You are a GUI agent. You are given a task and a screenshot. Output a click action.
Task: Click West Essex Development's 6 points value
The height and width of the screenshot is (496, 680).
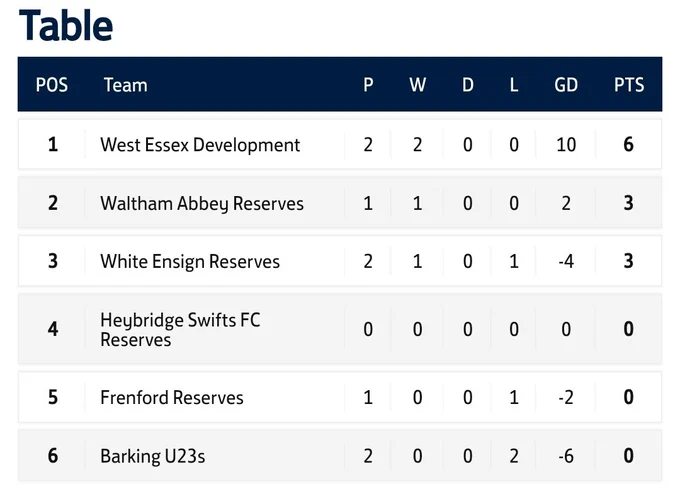[628, 144]
